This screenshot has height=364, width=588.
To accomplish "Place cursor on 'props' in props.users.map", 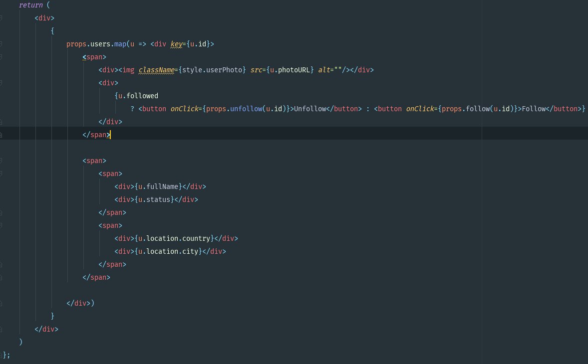I will click(76, 44).
